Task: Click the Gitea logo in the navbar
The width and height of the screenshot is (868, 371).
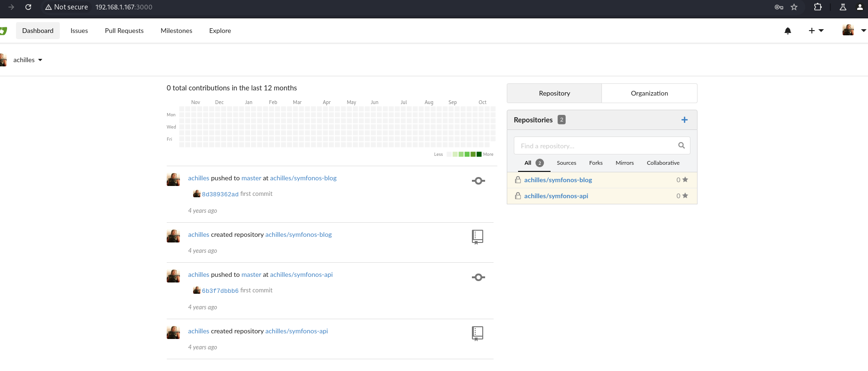Action: [3, 31]
